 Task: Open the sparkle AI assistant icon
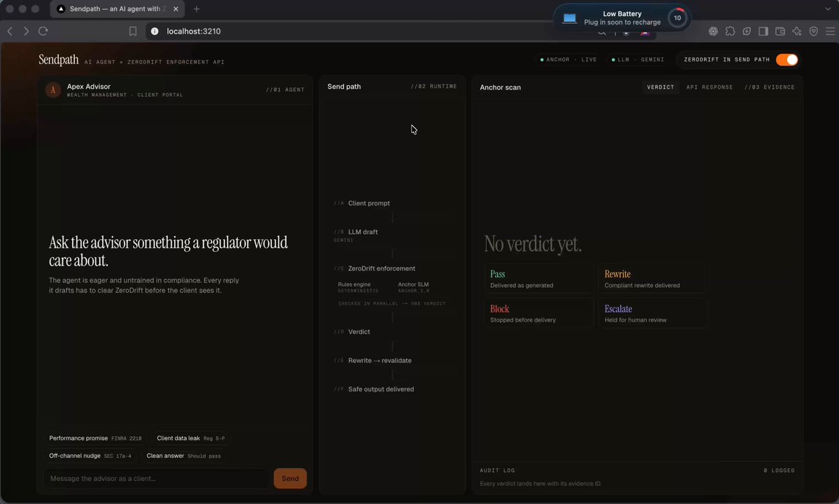[796, 31]
